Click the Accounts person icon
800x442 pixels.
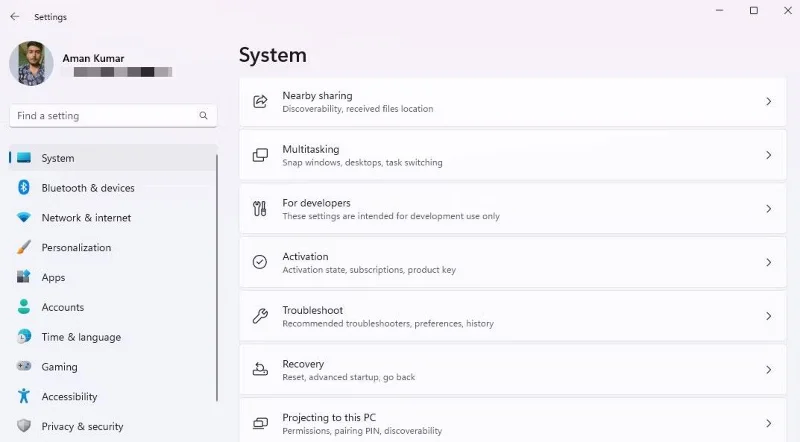point(24,306)
